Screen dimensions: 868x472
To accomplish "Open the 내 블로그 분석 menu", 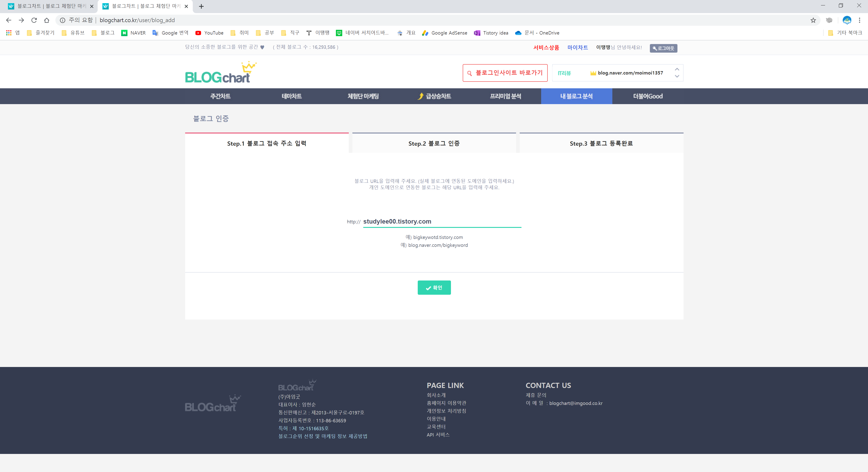I will click(x=576, y=96).
